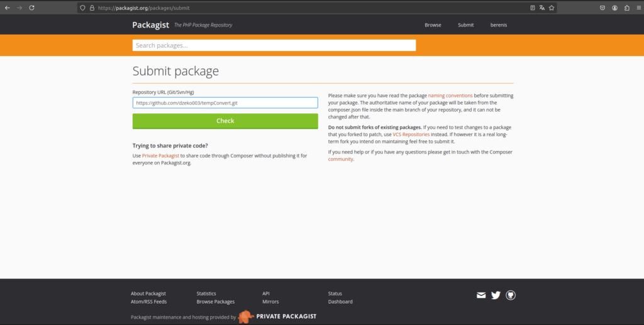Open the GitHub icon in footer
The width and height of the screenshot is (644, 325).
click(x=511, y=295)
